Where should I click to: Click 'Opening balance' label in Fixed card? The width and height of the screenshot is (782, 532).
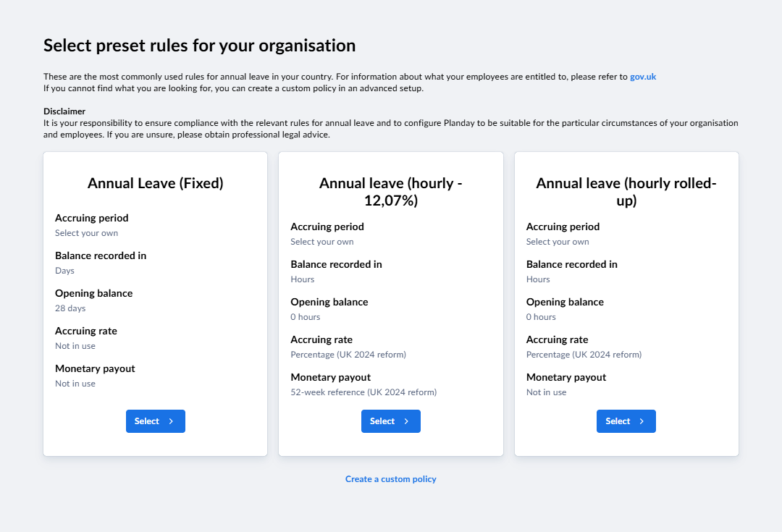(x=93, y=293)
